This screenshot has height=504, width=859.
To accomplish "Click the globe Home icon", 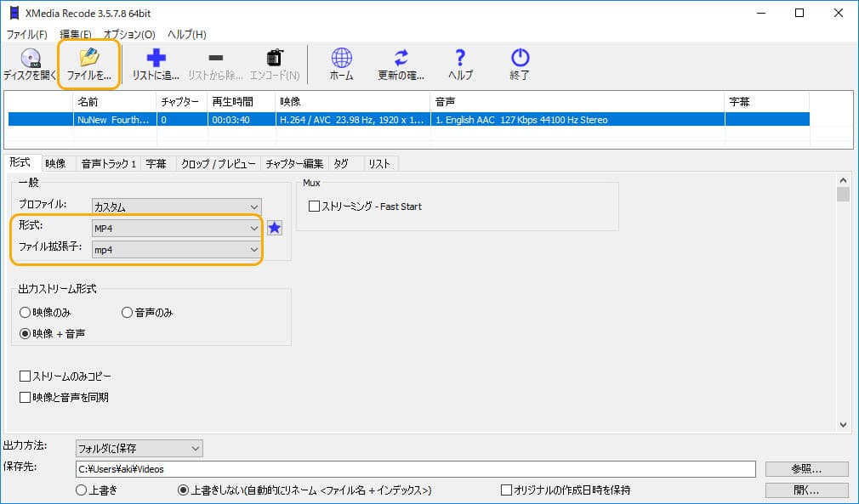I will 341,59.
